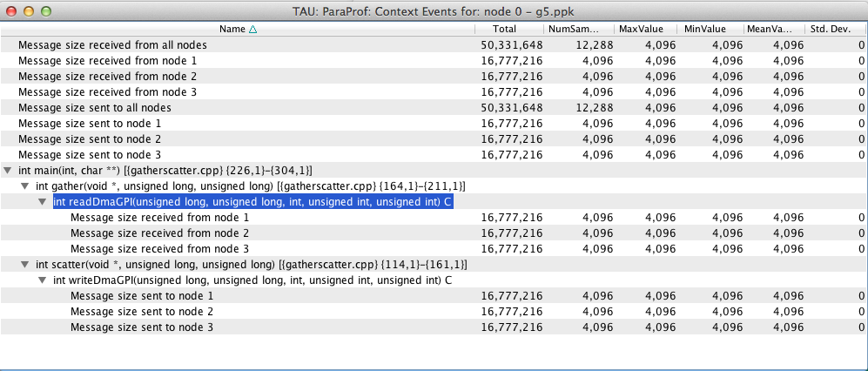Collapse the writeDmaGPI node triangle
This screenshot has width=868, height=371.
click(x=43, y=280)
